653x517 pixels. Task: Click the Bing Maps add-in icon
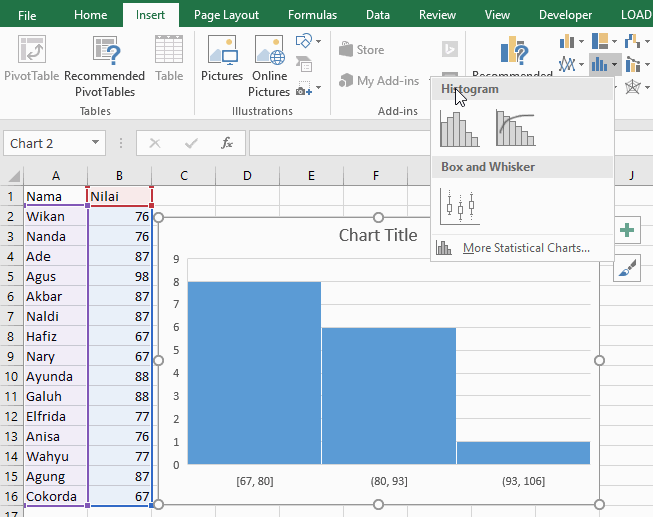click(450, 49)
